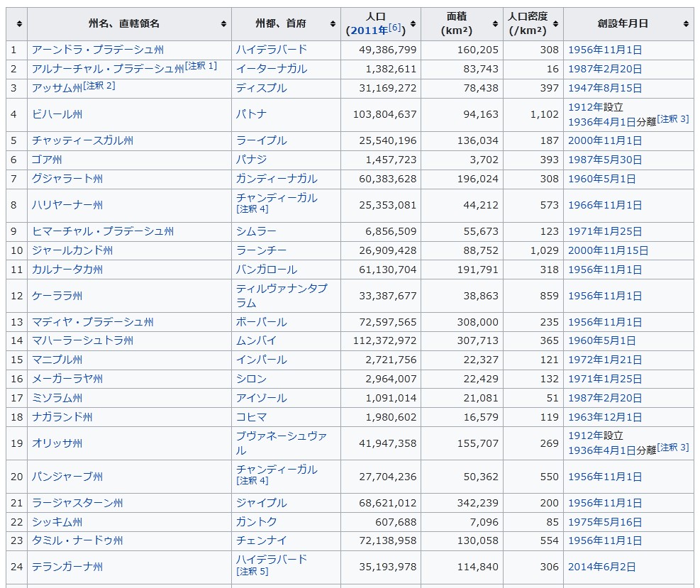Open シッキム州 article link
Viewport: 700px width, 588px height.
pos(57,522)
